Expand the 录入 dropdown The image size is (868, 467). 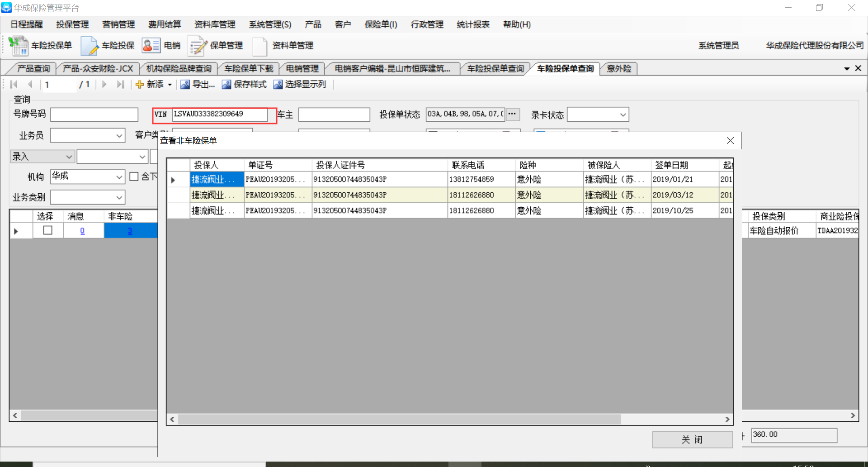pyautogui.click(x=69, y=157)
